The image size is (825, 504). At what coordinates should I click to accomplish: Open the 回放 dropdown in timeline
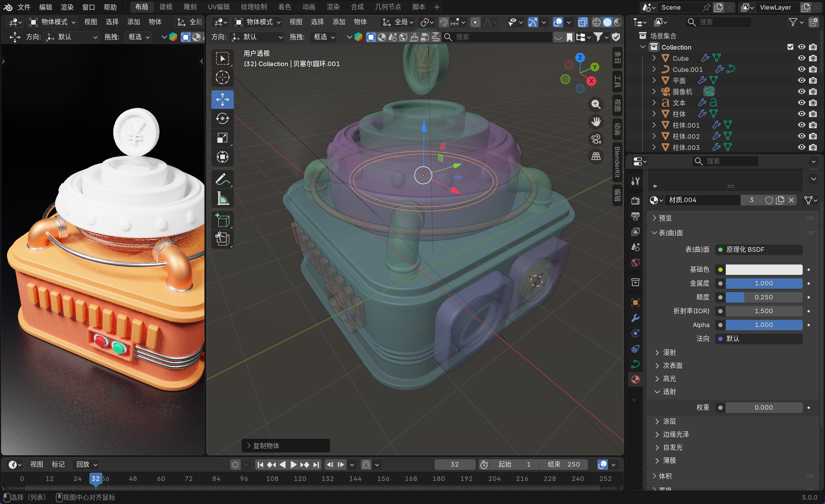(86, 464)
